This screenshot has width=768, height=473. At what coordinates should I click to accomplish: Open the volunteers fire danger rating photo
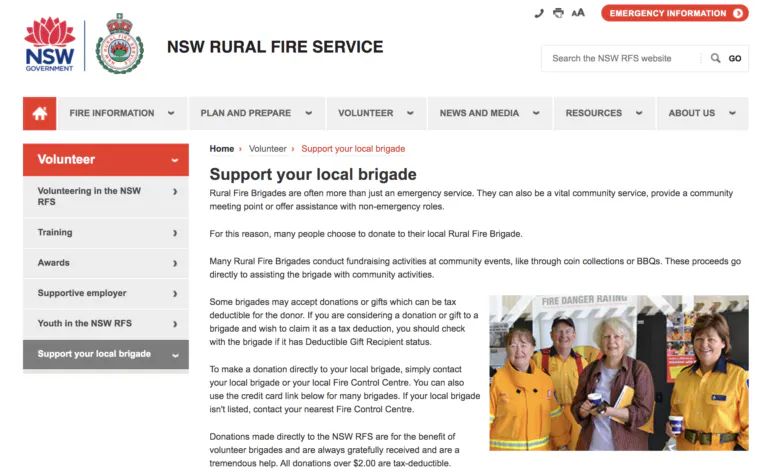coord(619,373)
